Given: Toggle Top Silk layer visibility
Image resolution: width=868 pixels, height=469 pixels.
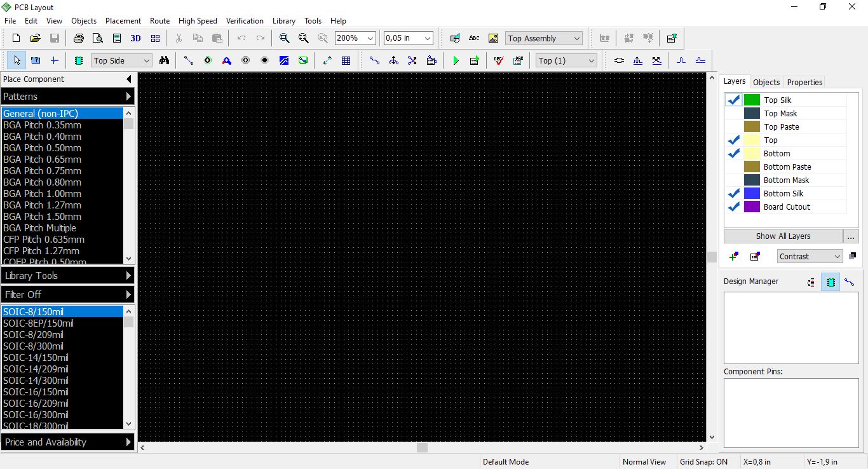Looking at the screenshot, I should [x=734, y=100].
